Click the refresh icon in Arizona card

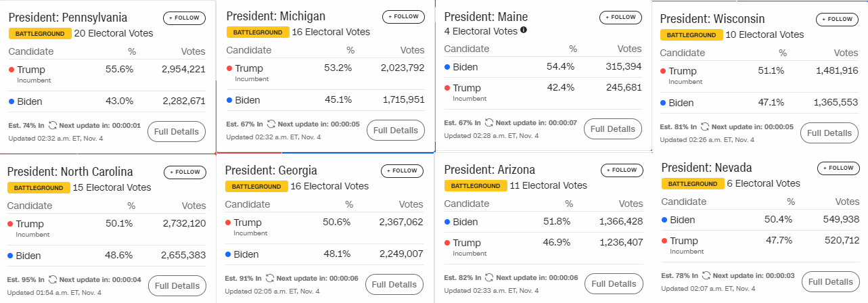click(489, 277)
